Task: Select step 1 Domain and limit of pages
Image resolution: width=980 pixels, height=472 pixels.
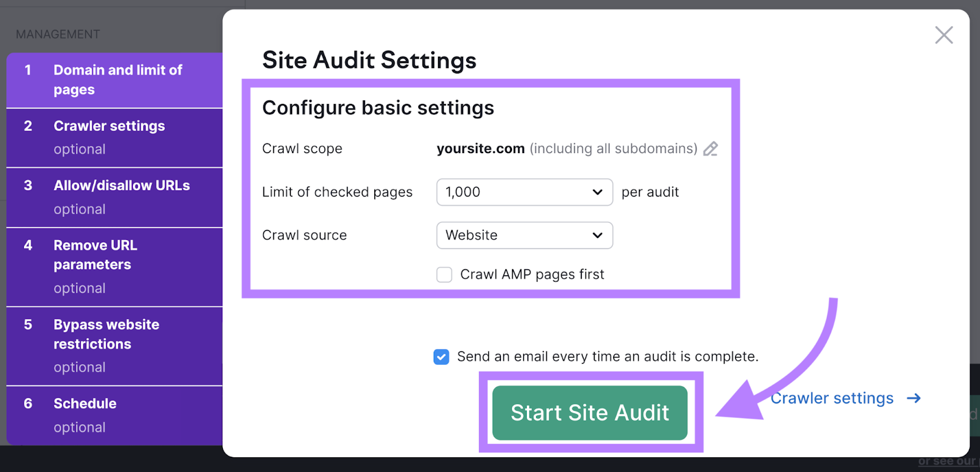Action: [115, 80]
